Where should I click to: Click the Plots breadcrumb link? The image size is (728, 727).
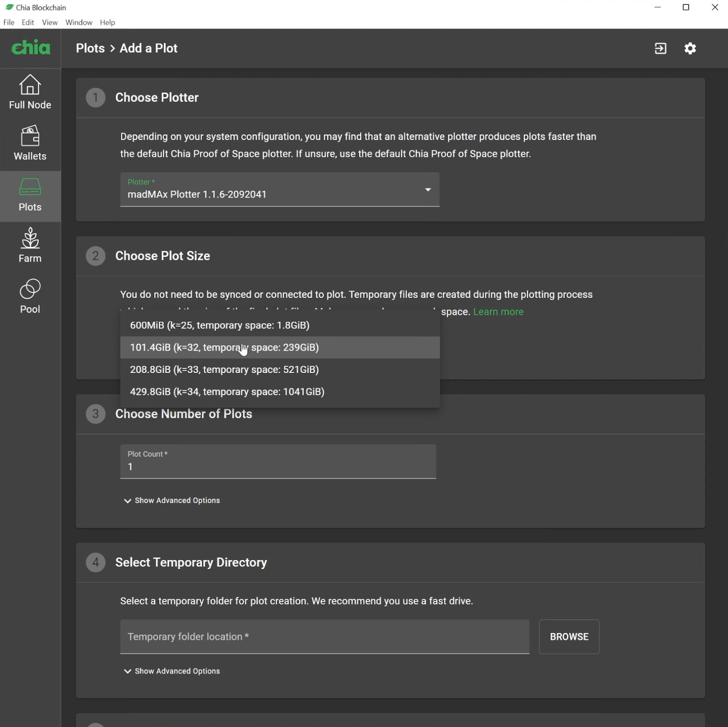[x=90, y=48]
